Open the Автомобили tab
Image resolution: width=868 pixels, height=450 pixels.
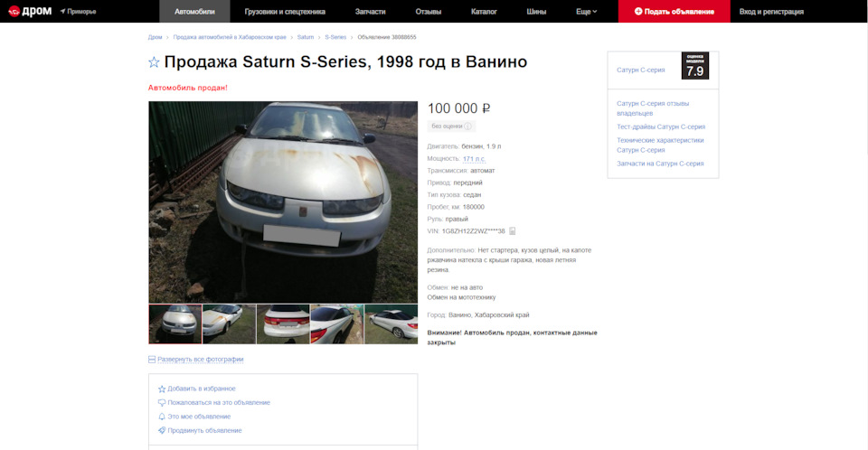[x=194, y=11]
